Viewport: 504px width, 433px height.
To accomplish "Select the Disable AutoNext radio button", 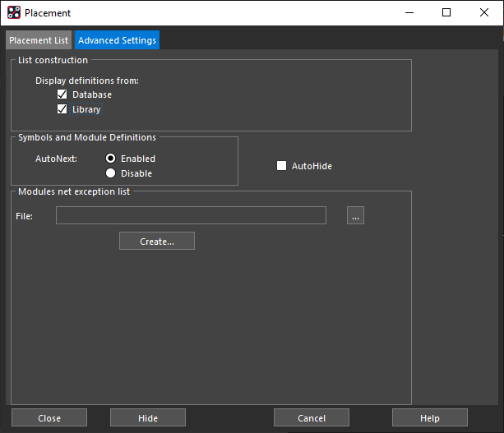I will tap(110, 173).
